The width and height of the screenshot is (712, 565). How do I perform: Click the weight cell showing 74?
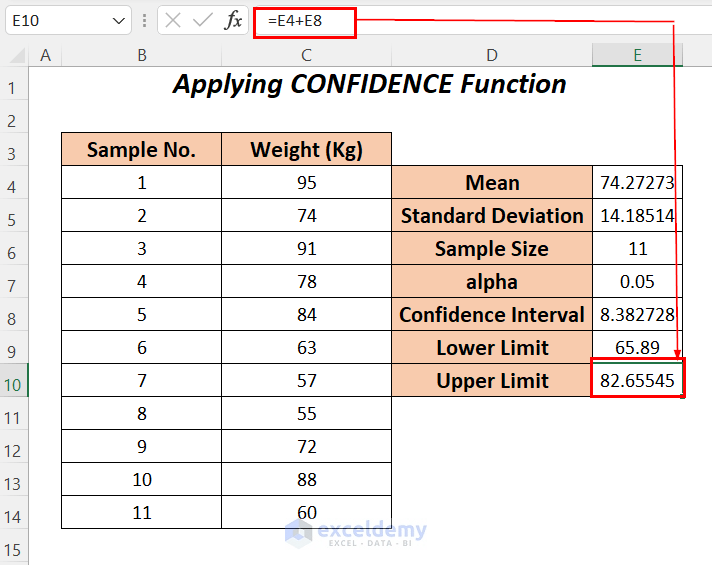pyautogui.click(x=307, y=215)
